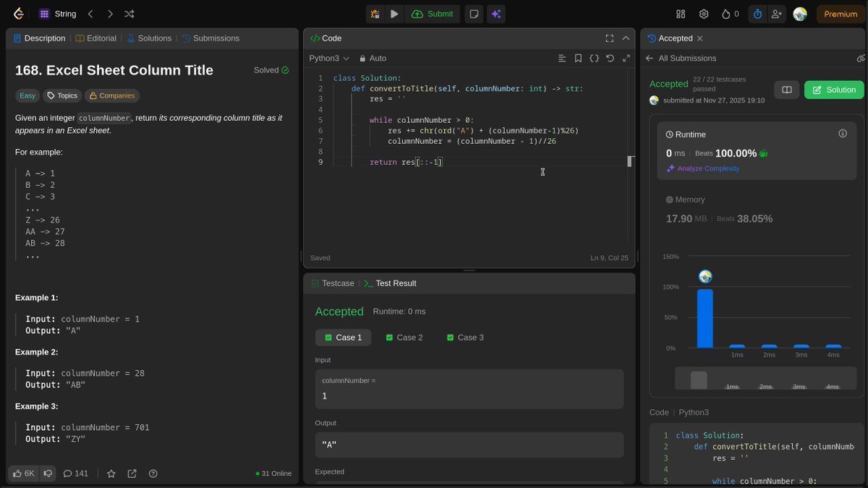Favorite the problem with star icon
Viewport: 868px width, 488px height.
click(111, 474)
